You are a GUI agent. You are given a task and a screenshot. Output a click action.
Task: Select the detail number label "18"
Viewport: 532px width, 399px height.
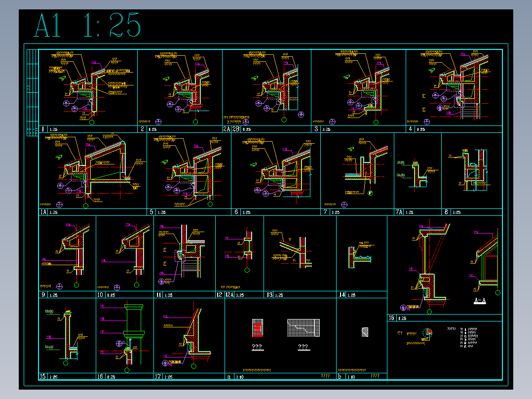coord(391,318)
